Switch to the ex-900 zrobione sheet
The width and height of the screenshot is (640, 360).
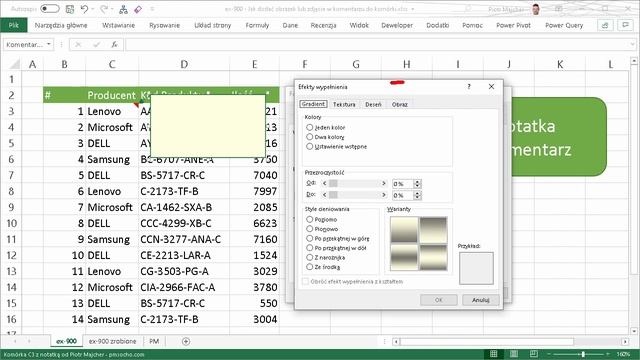112,341
